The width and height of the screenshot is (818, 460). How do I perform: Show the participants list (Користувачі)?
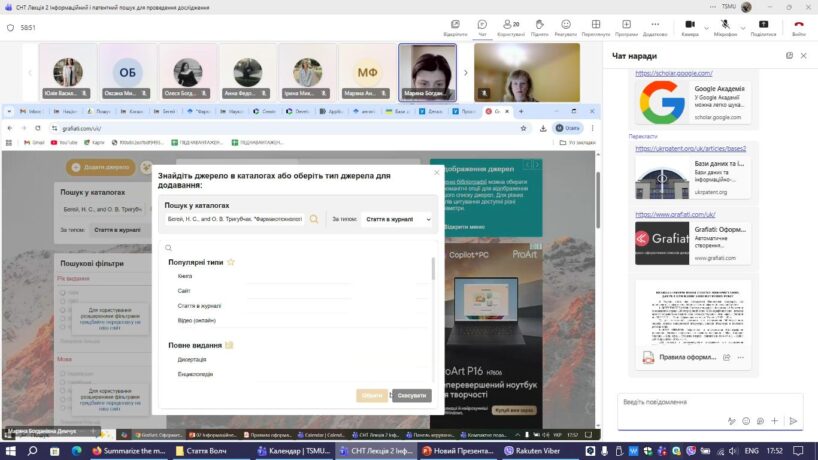tap(510, 25)
